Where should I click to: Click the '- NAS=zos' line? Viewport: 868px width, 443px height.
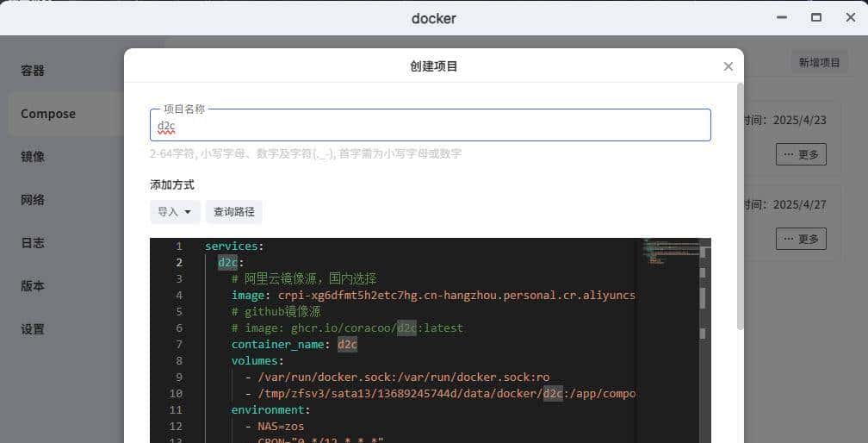pos(275,427)
